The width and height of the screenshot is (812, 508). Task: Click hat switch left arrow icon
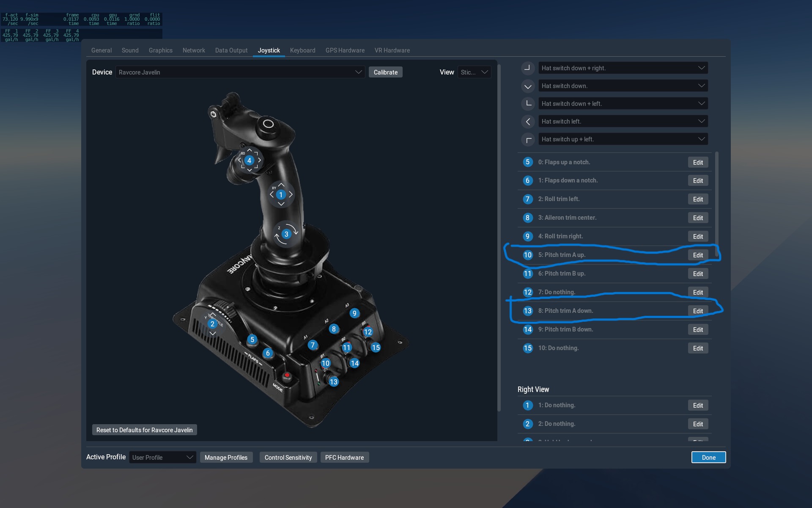528,121
